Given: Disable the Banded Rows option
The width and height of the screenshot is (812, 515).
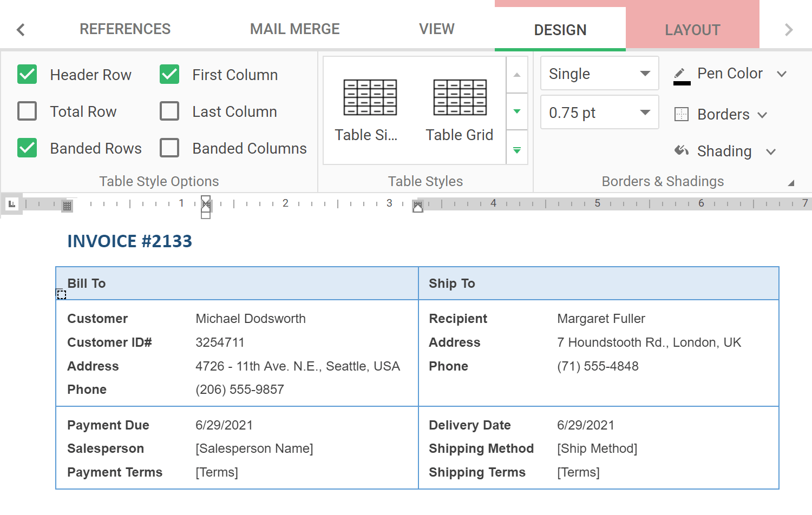Looking at the screenshot, I should pos(27,148).
